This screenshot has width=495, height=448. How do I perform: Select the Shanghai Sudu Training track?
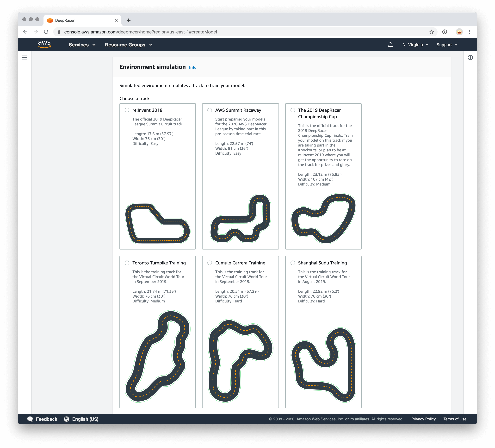click(293, 263)
